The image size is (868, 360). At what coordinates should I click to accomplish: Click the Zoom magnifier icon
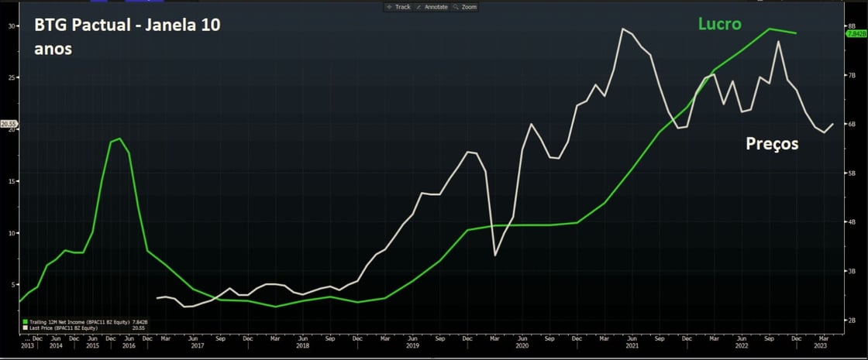coord(456,7)
